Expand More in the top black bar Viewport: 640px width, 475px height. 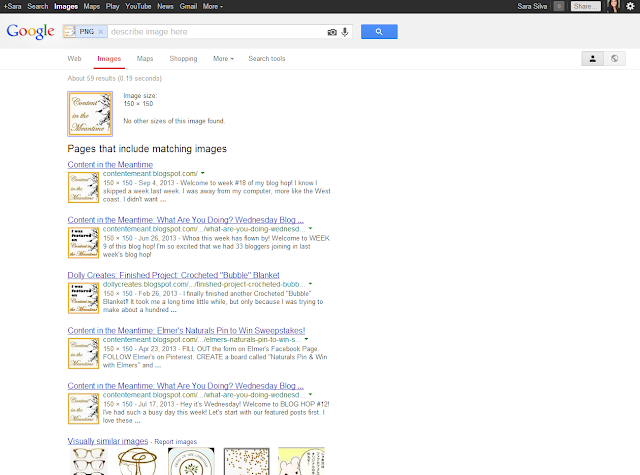(213, 6)
